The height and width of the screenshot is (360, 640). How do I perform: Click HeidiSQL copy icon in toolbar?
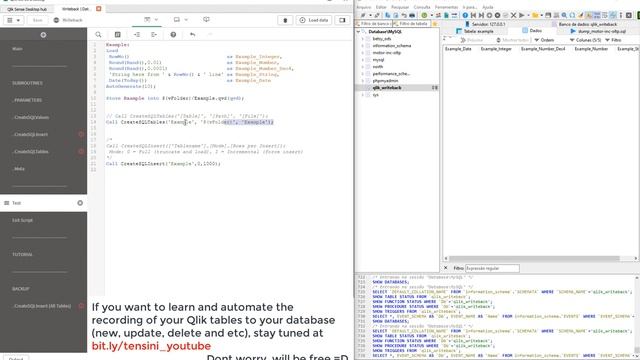(388, 15)
